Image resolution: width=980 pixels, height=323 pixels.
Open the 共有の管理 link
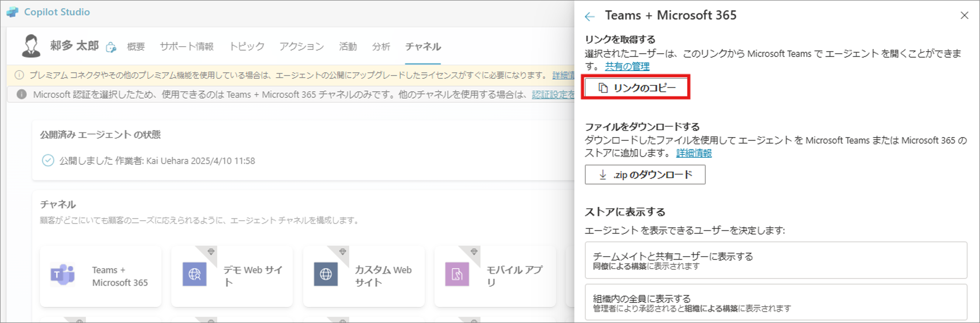tap(627, 66)
